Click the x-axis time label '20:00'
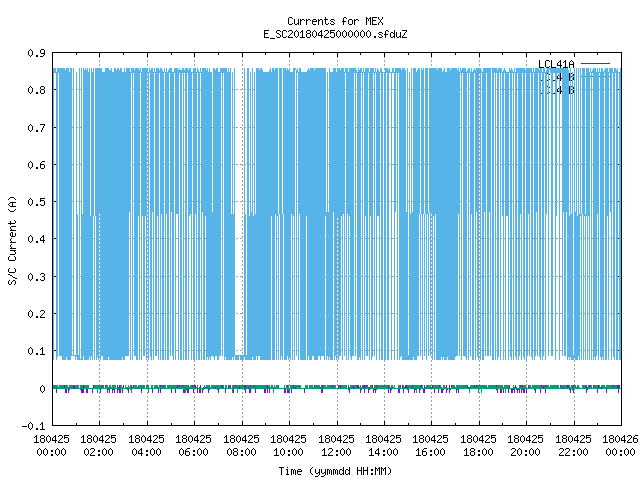 [x=525, y=452]
